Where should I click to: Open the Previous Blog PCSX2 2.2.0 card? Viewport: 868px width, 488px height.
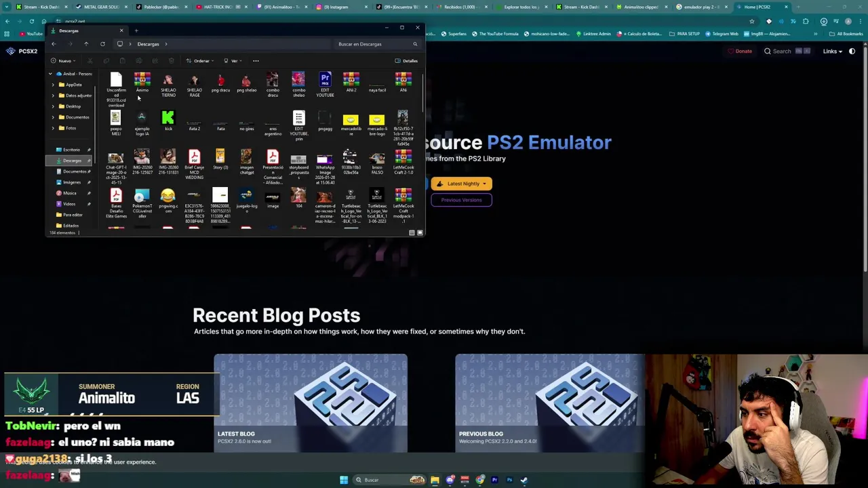click(550, 403)
